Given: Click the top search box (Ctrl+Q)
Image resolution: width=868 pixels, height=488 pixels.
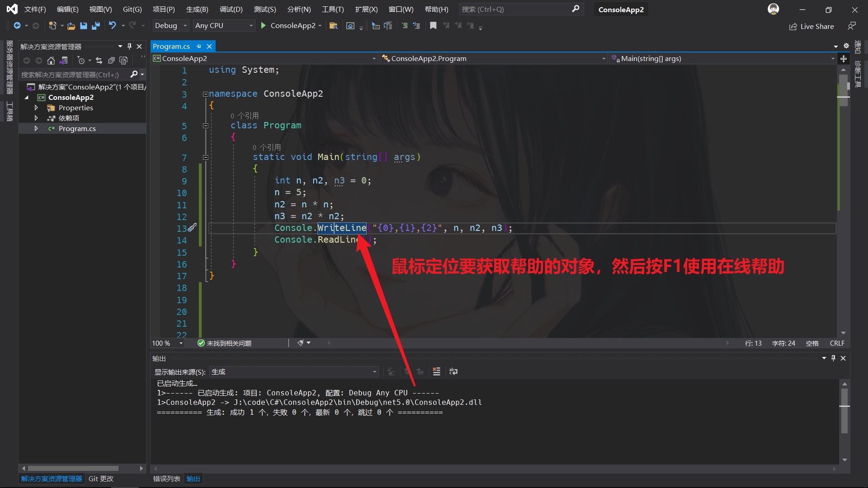Looking at the screenshot, I should [x=515, y=9].
